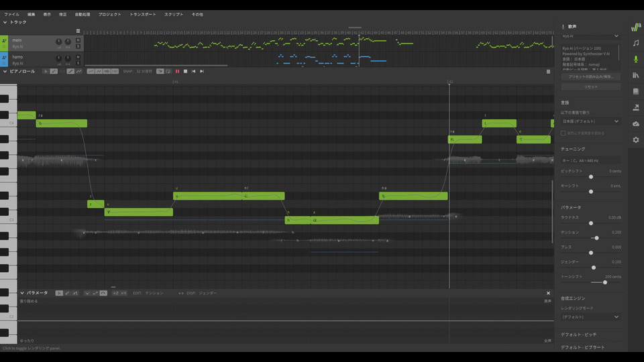Jump to next with skip-forward button

point(202,72)
